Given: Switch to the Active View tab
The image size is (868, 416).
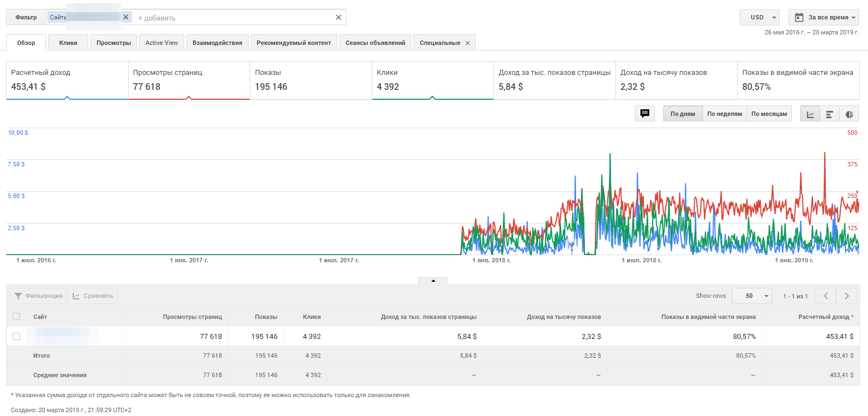Looking at the screenshot, I should coord(162,43).
